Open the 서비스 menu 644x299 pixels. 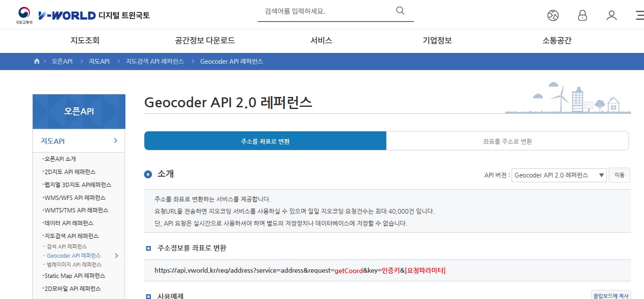321,41
